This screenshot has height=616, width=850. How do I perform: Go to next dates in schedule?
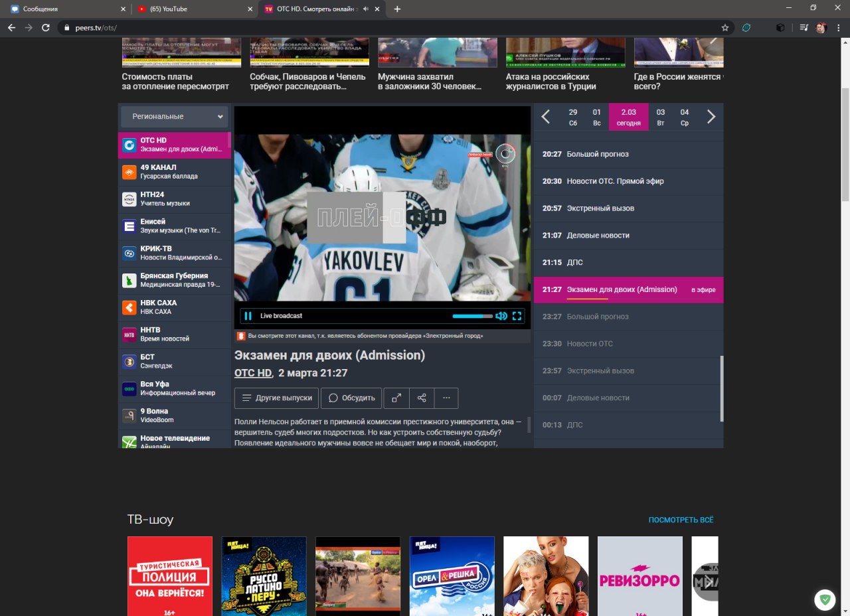tap(711, 117)
